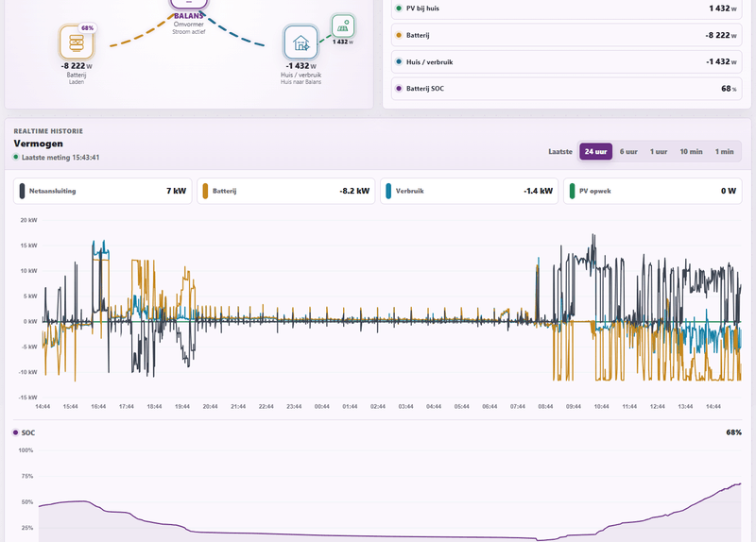The height and width of the screenshot is (542, 756).
Task: Click the green last-measurement status dot
Action: coord(16,157)
